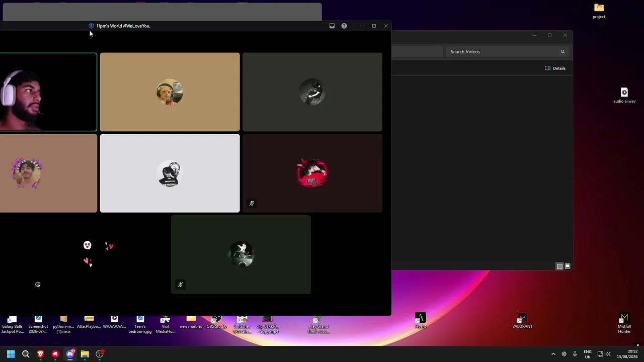This screenshot has width=644, height=362.
Task: Select the red avatar tile
Action: pos(312,173)
